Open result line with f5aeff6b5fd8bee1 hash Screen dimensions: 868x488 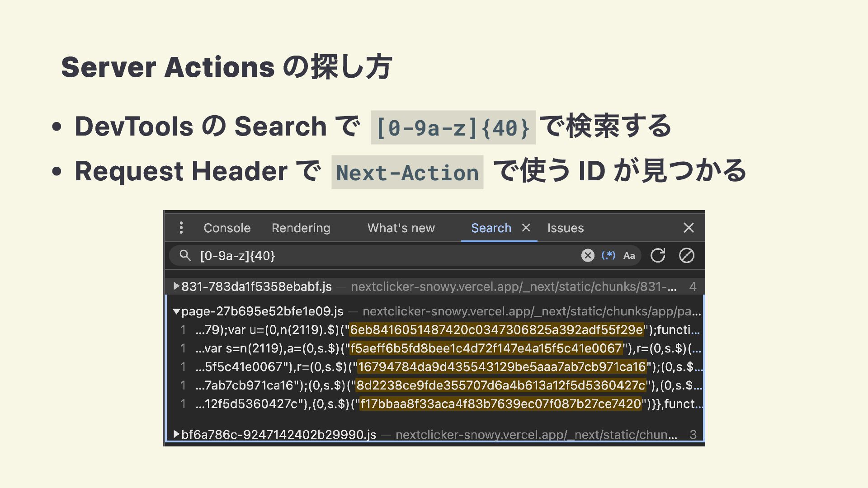click(486, 348)
